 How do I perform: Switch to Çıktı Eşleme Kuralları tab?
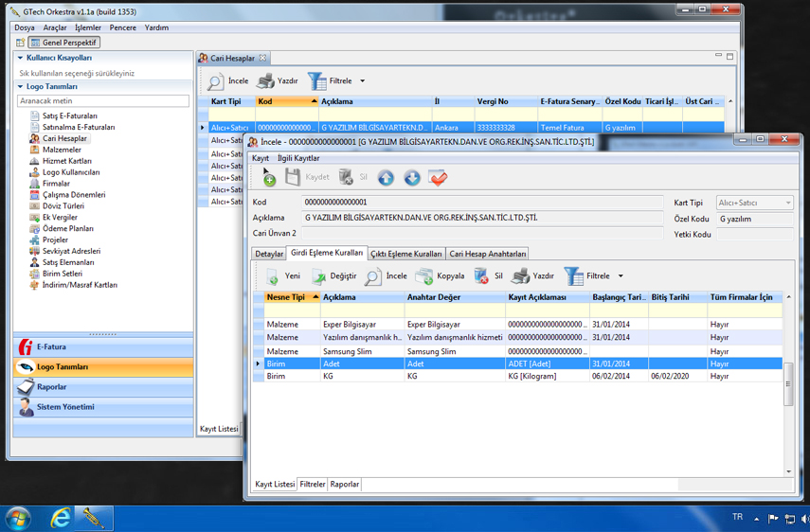tap(405, 254)
